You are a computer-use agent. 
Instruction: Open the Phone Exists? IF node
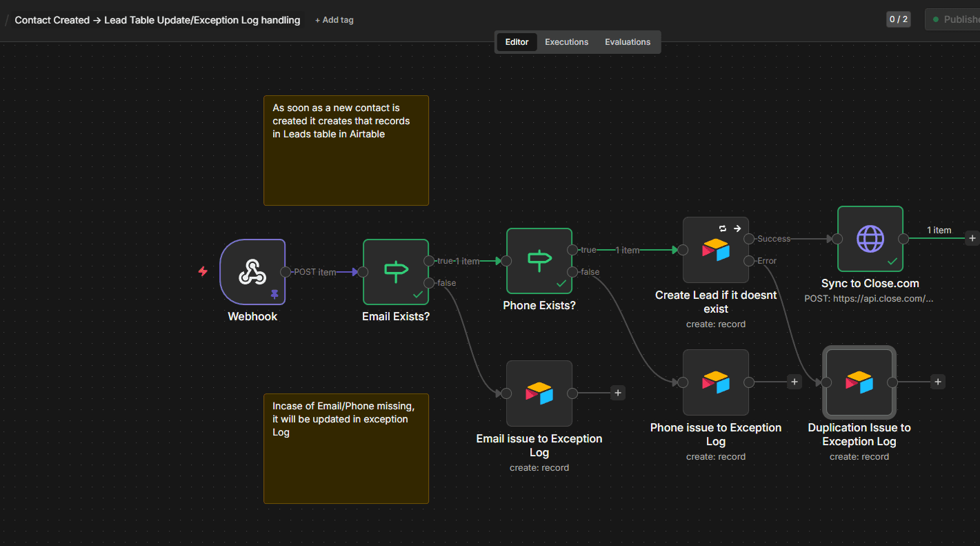tap(539, 261)
